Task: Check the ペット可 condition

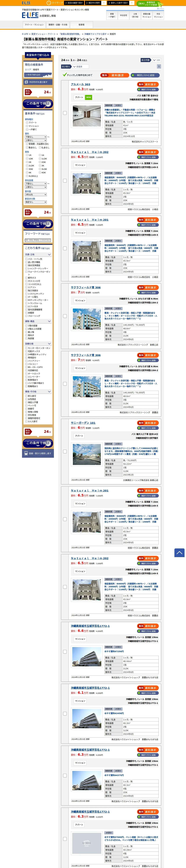Action: tap(26, 405)
